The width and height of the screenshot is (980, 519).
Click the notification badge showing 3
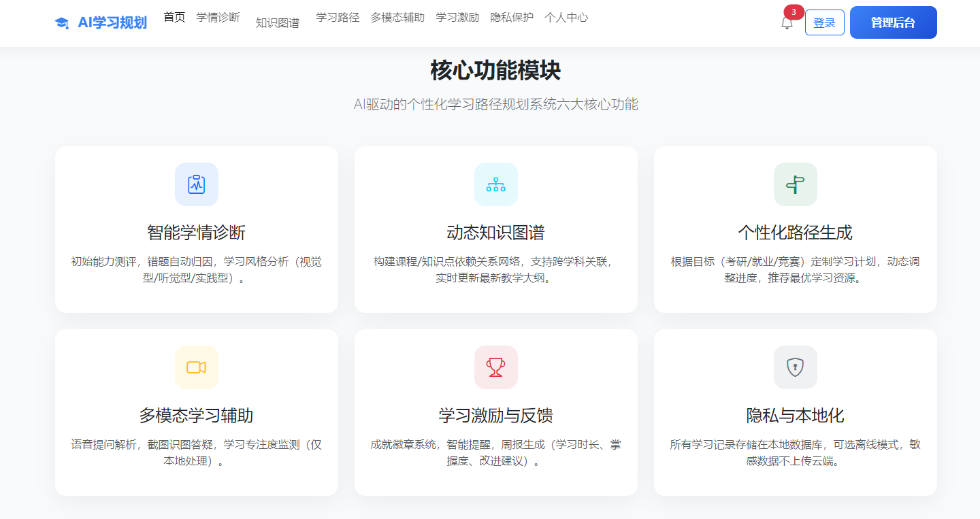coord(791,12)
